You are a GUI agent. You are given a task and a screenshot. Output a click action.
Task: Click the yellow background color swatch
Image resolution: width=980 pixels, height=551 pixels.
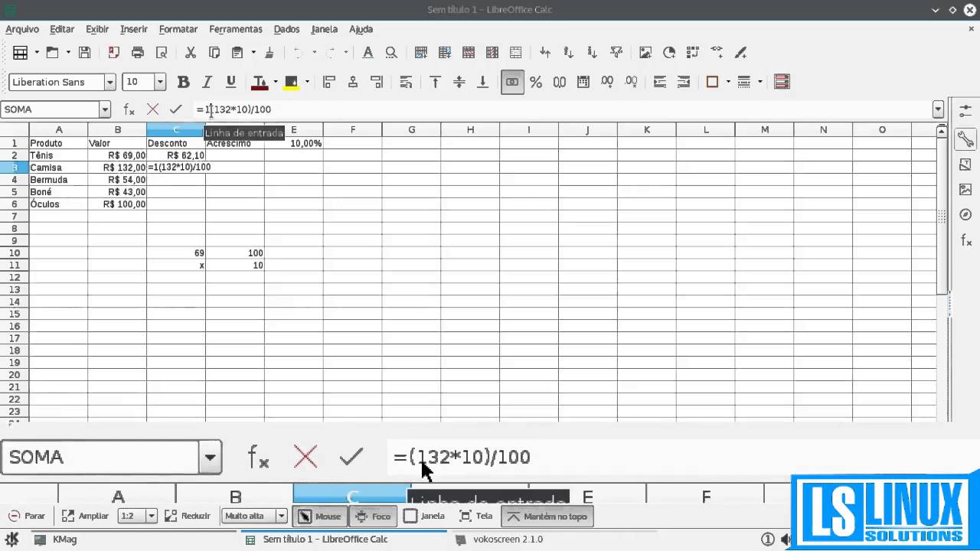pos(291,82)
